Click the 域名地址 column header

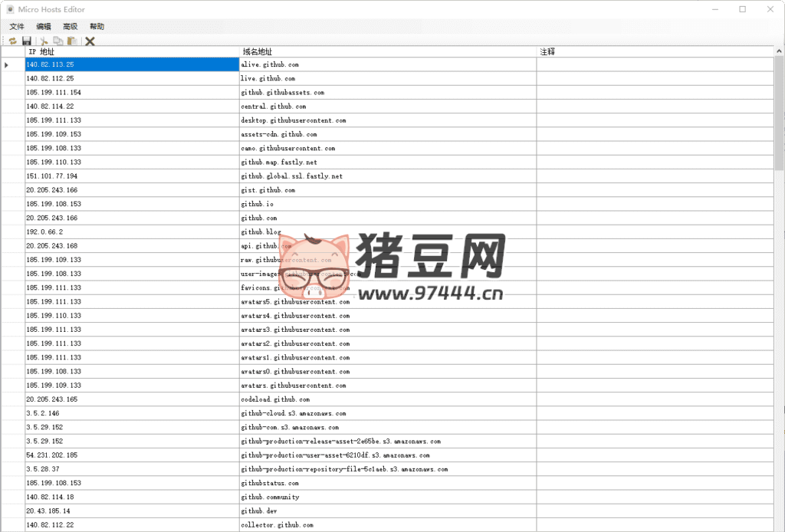[387, 51]
